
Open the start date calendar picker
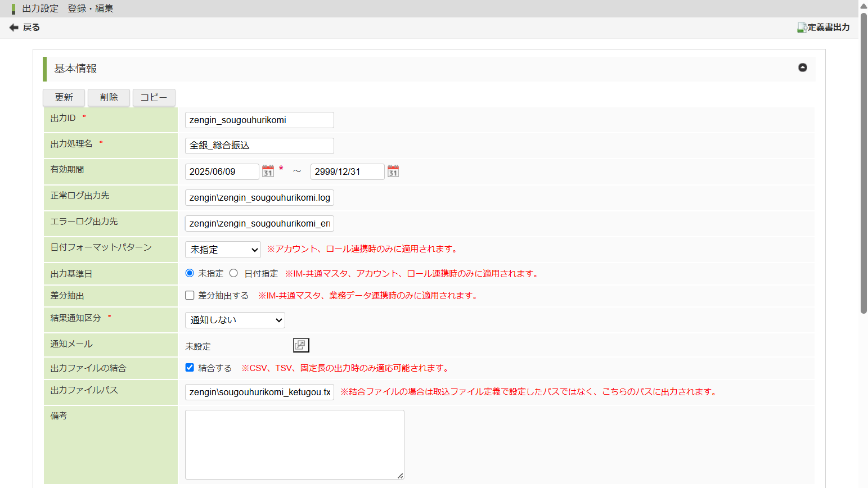[x=268, y=171]
